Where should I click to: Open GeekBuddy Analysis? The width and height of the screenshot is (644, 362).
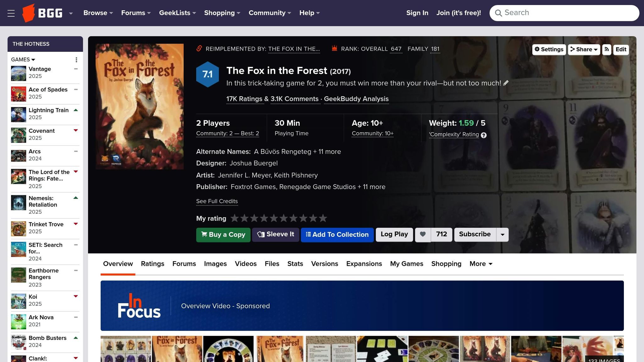356,99
